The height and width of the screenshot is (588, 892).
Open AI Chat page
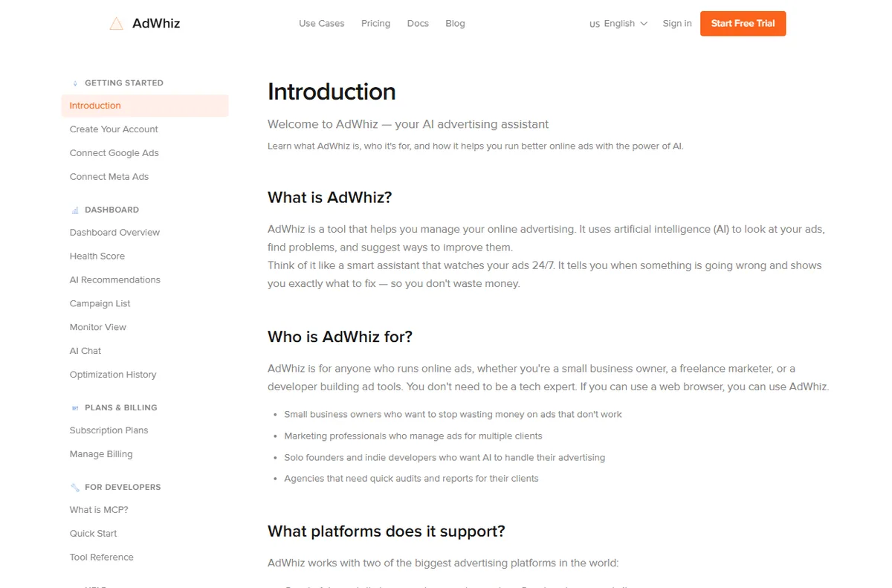[x=85, y=351]
